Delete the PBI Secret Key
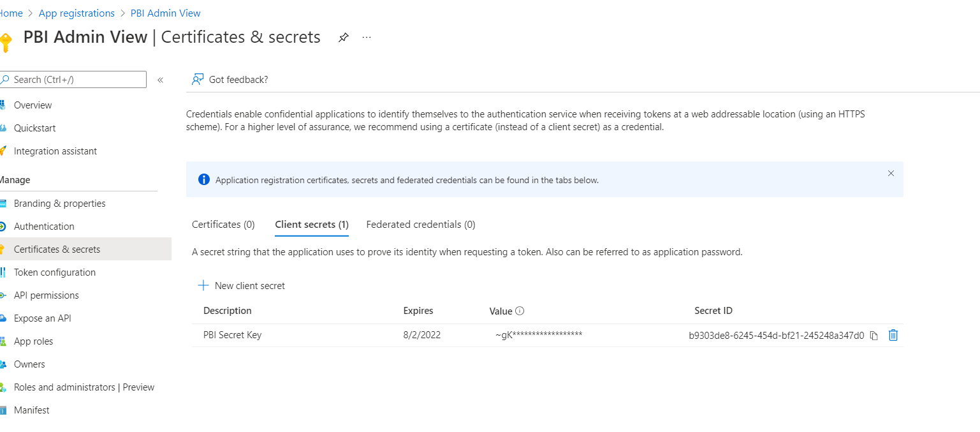Image resolution: width=980 pixels, height=432 pixels. [893, 335]
